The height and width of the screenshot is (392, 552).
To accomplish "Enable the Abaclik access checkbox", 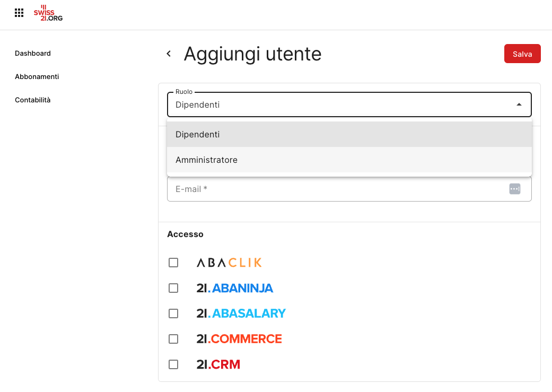I will (x=173, y=263).
